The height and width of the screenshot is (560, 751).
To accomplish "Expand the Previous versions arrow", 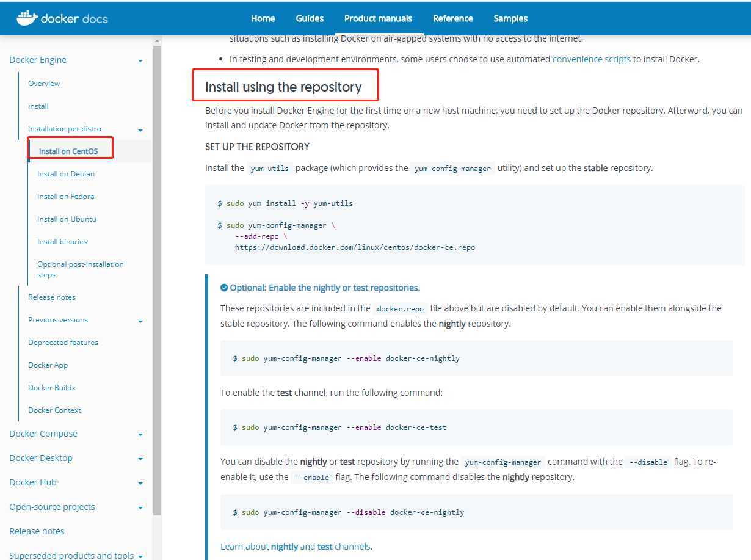I will coord(140,321).
